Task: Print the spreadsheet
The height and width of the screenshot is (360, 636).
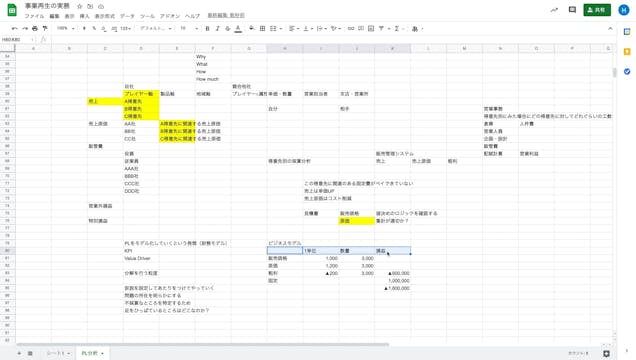Action: coord(35,28)
